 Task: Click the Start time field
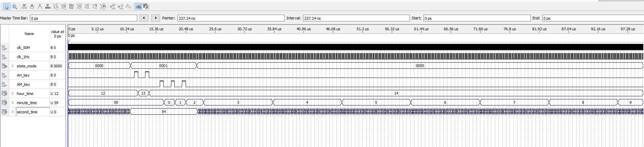pyautogui.click(x=477, y=18)
